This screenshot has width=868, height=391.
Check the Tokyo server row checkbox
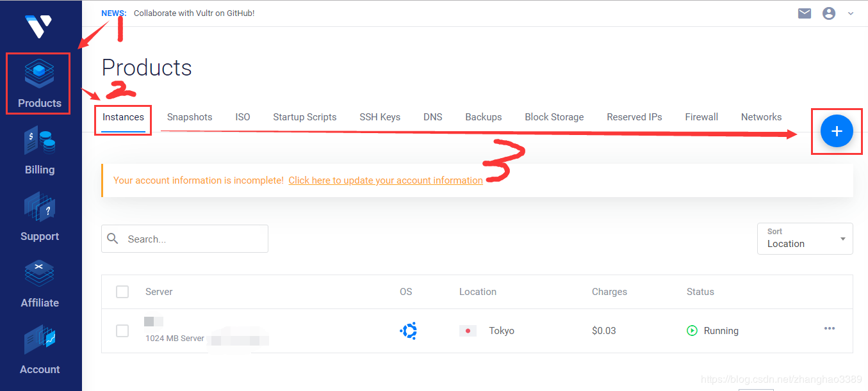(x=122, y=331)
